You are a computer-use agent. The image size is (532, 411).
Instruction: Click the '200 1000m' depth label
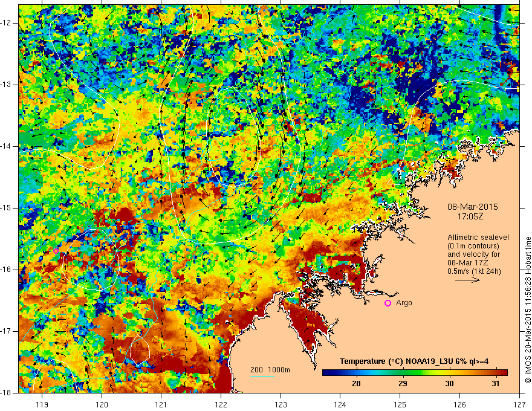pos(270,370)
